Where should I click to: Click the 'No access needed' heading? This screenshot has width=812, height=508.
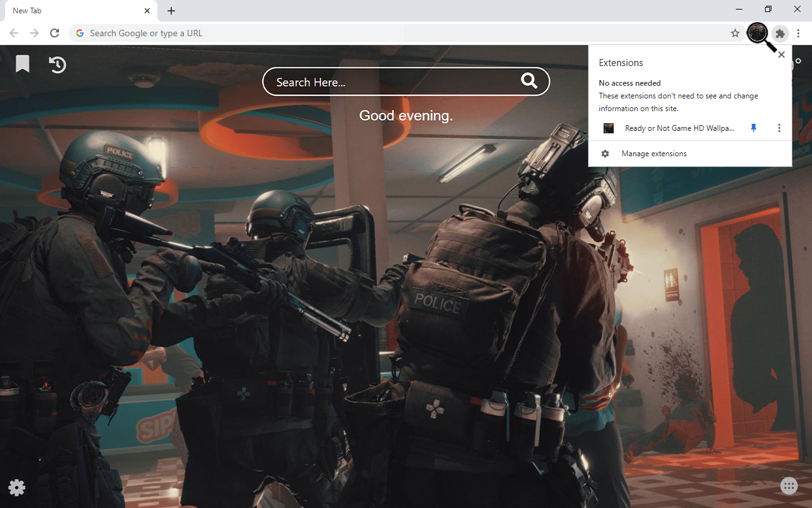[630, 83]
